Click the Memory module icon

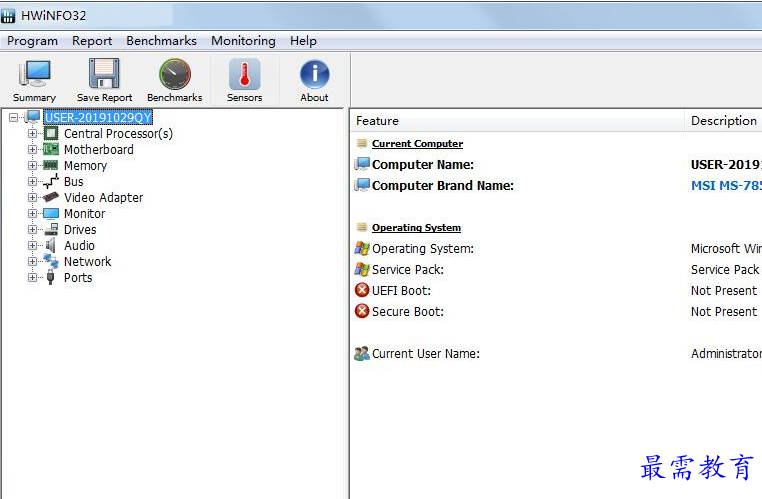coord(51,165)
